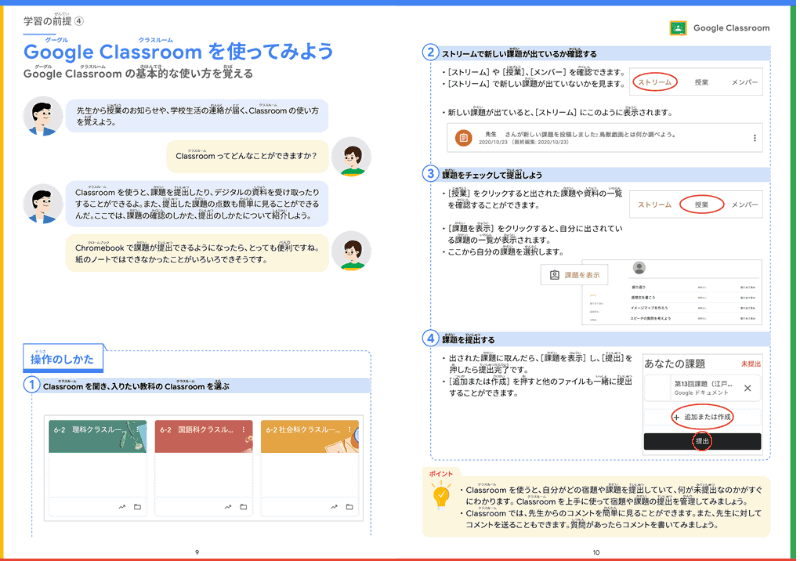This screenshot has width=800, height=561.
Task: Open the 6-2 社会科クラスルーム class card
Action: [x=310, y=468]
